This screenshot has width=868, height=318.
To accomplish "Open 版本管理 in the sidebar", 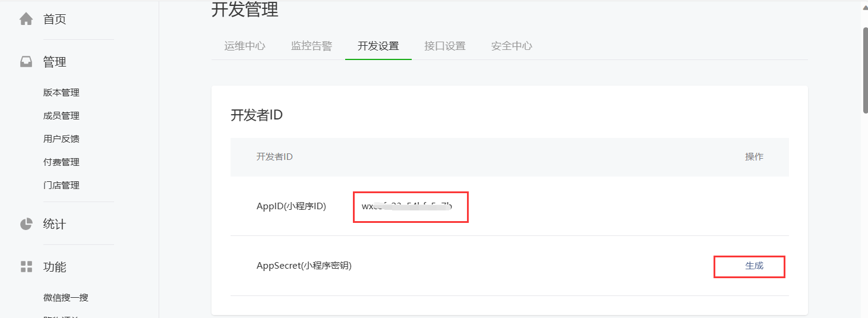I will coord(61,93).
